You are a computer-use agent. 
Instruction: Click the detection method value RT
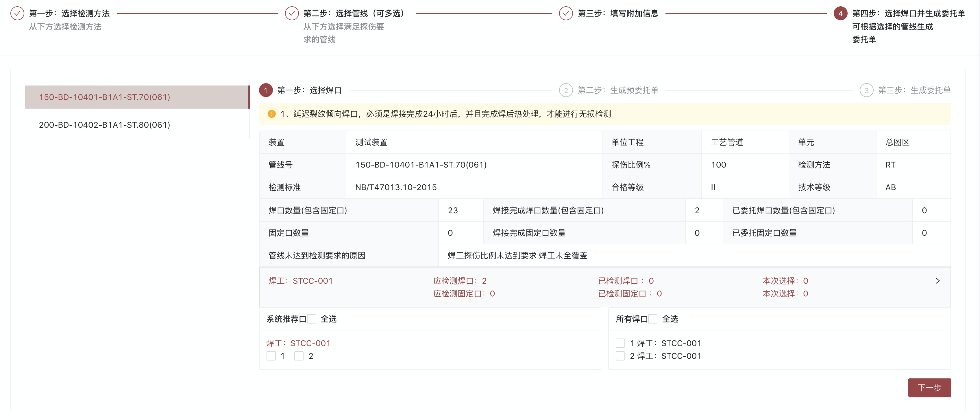[x=890, y=165]
